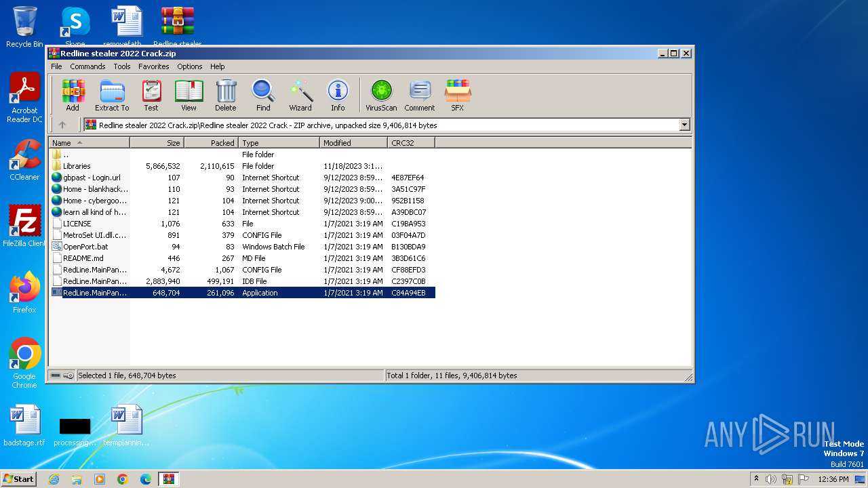Viewport: 868px width, 488px height.
Task: Select the parent '..' folder row
Action: (242, 155)
